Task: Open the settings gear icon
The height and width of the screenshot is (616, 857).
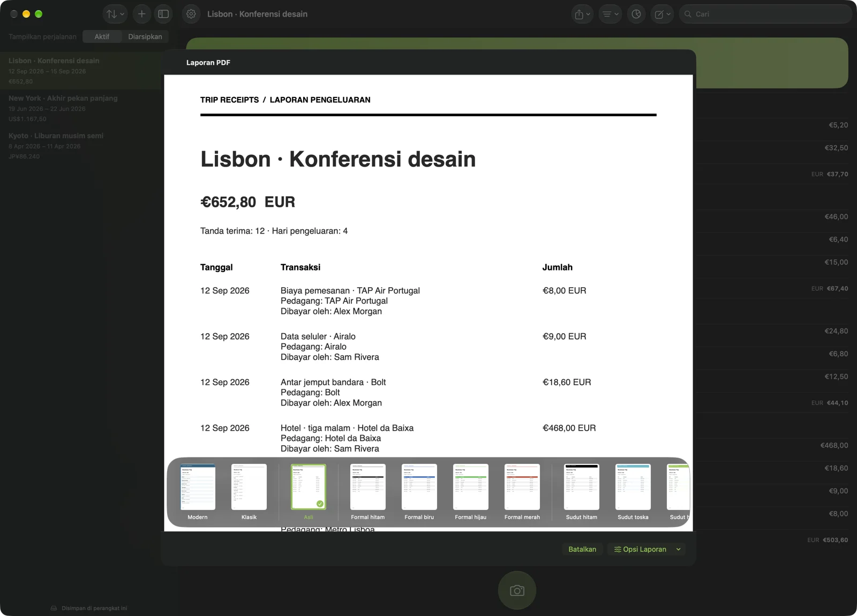Action: click(x=191, y=14)
